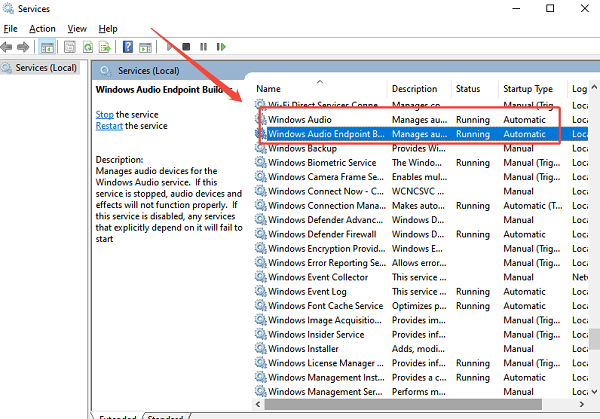Click the gear icon beside Windows Installer
Image resolution: width=600 pixels, height=419 pixels.
click(x=261, y=349)
